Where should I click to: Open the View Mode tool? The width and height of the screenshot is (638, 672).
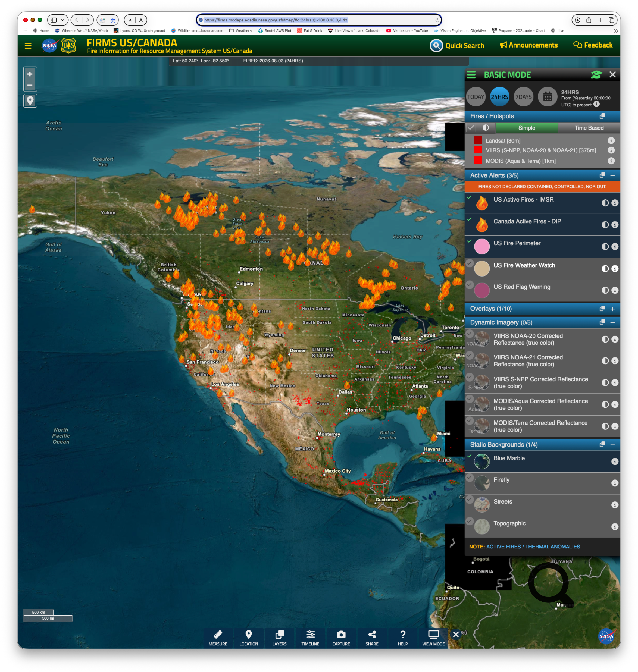pos(433,638)
